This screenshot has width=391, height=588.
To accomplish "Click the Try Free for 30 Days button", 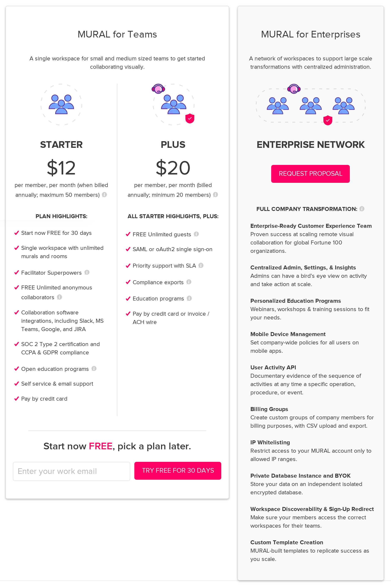I will point(178,470).
